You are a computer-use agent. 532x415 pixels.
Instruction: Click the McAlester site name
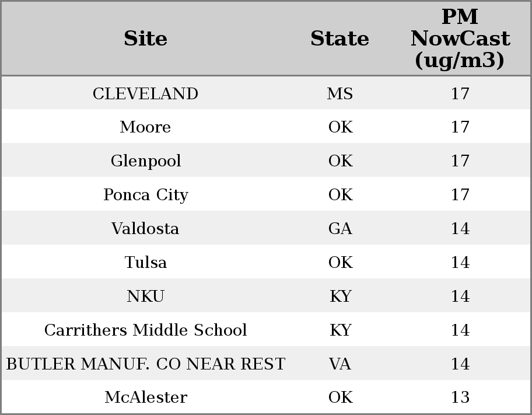coord(145,397)
